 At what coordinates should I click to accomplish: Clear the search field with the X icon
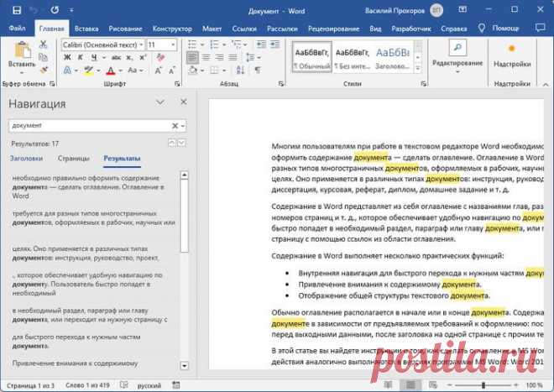(175, 125)
